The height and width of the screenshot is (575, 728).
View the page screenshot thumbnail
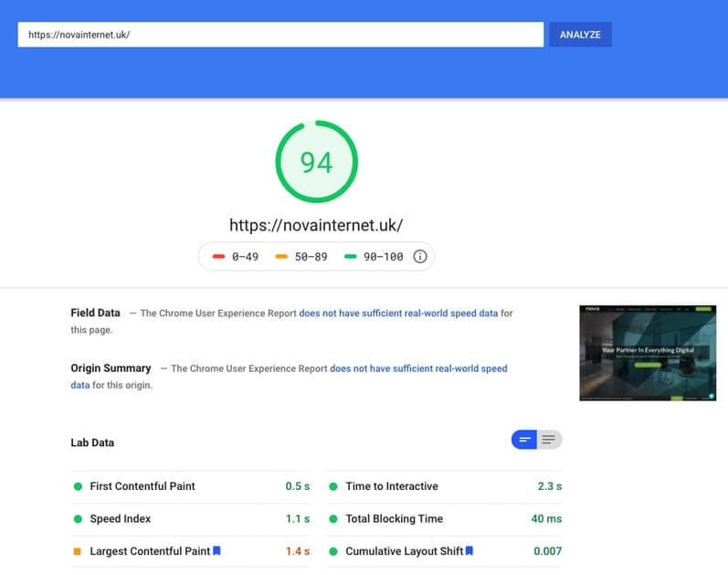click(x=648, y=353)
